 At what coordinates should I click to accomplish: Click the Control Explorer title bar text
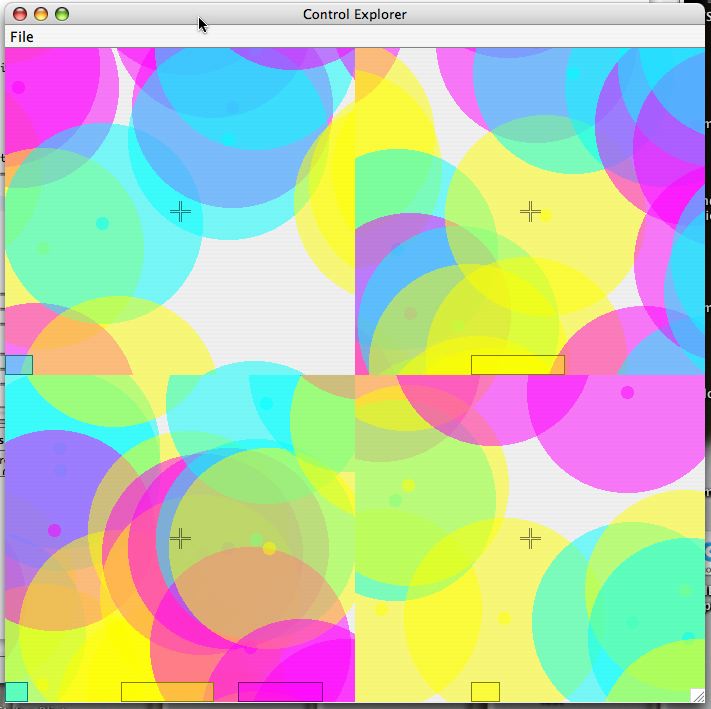coord(354,14)
